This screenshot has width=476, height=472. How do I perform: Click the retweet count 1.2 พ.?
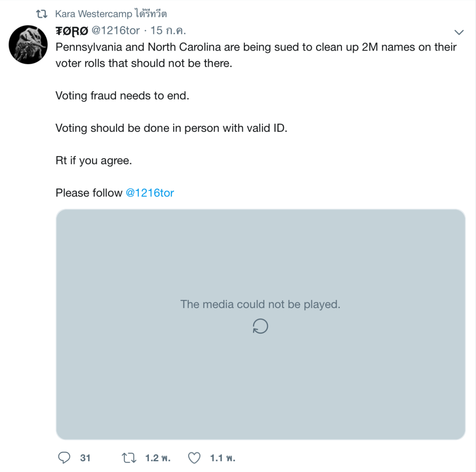[x=158, y=458]
